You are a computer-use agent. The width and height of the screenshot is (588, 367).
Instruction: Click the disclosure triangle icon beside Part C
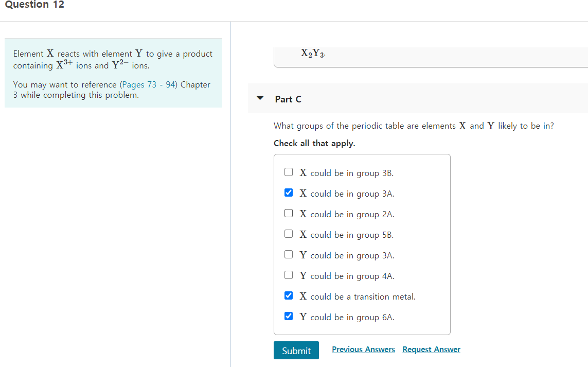pyautogui.click(x=260, y=98)
